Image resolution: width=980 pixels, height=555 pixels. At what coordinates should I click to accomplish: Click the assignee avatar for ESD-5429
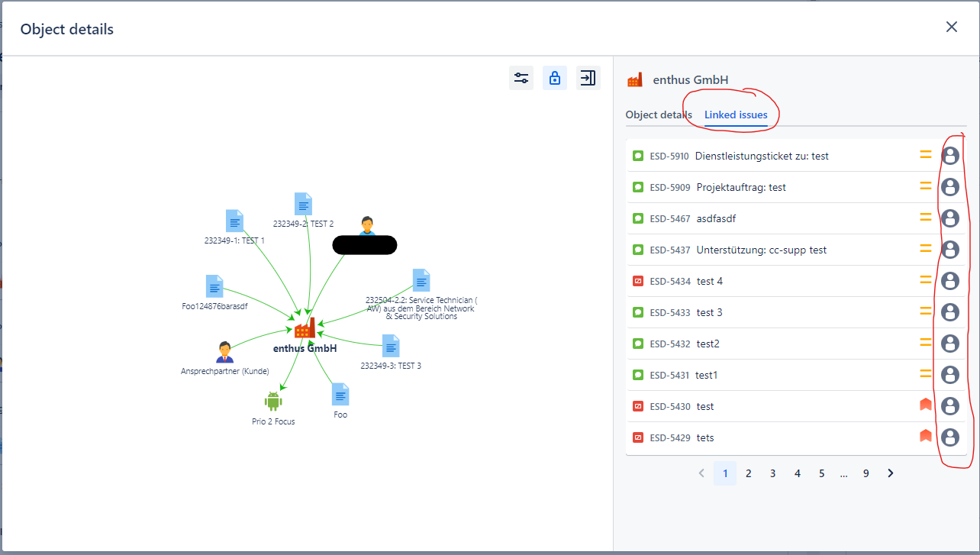click(950, 437)
